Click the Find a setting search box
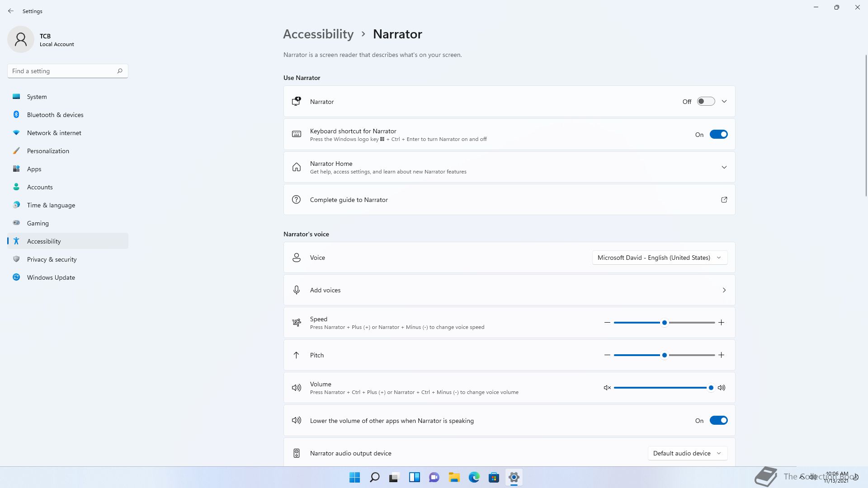This screenshot has height=488, width=868. coord(68,71)
